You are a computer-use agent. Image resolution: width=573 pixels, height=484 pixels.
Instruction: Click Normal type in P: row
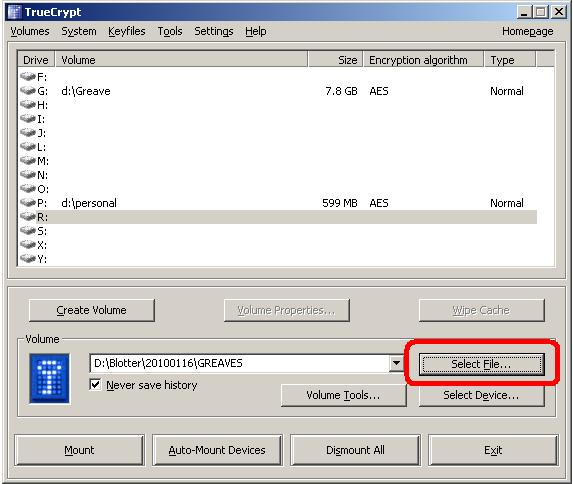pos(507,203)
